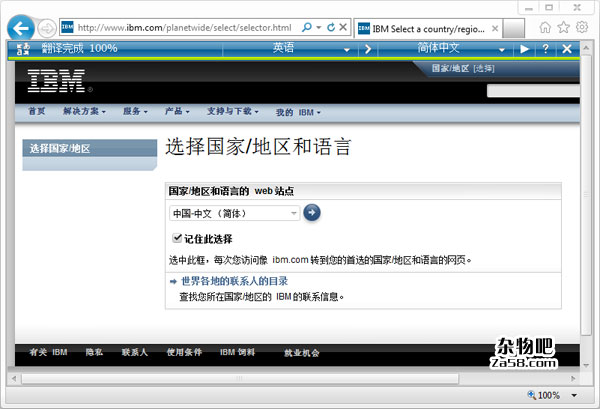The width and height of the screenshot is (600, 409).
Task: Maximize the browser window
Action: (x=549, y=7)
